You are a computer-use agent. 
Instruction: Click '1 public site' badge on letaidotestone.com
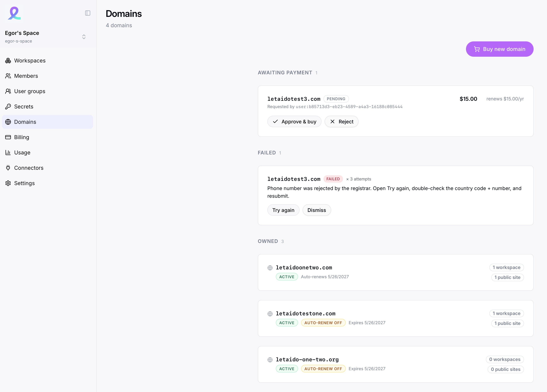point(507,323)
